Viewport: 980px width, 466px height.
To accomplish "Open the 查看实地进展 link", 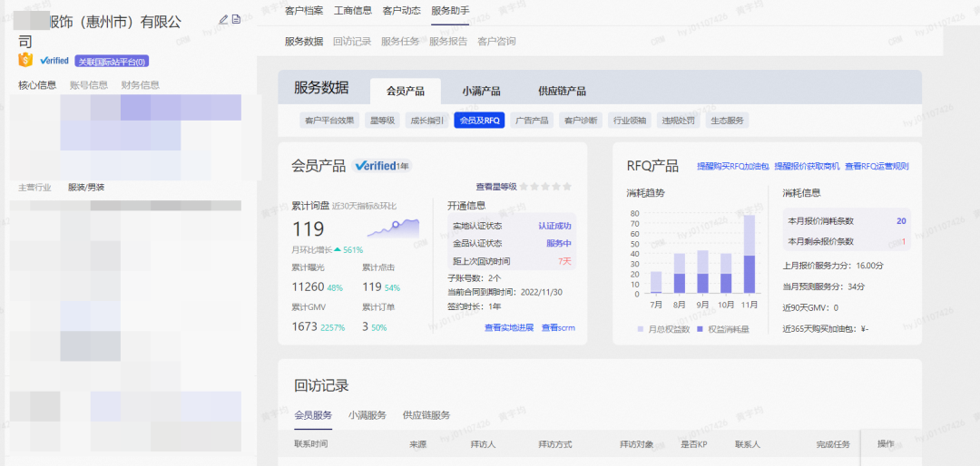I will click(509, 327).
